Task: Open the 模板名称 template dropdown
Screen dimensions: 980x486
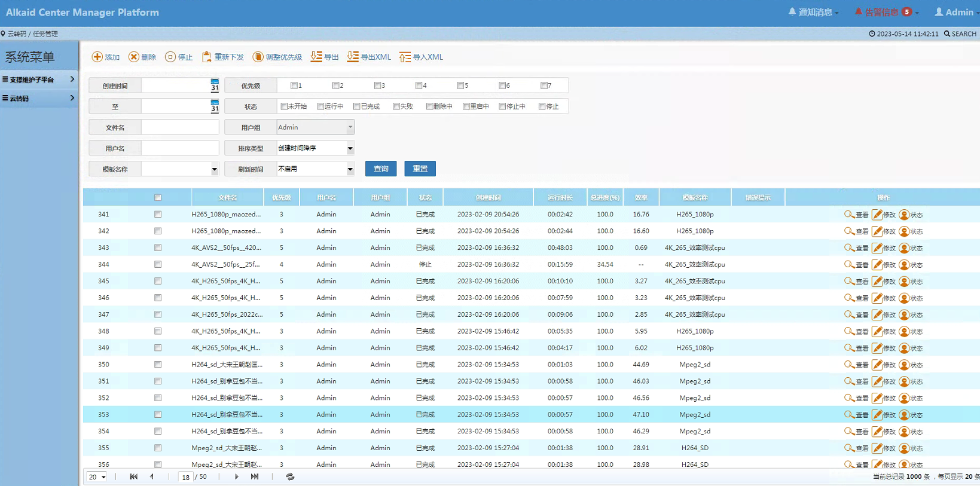Action: (180, 169)
